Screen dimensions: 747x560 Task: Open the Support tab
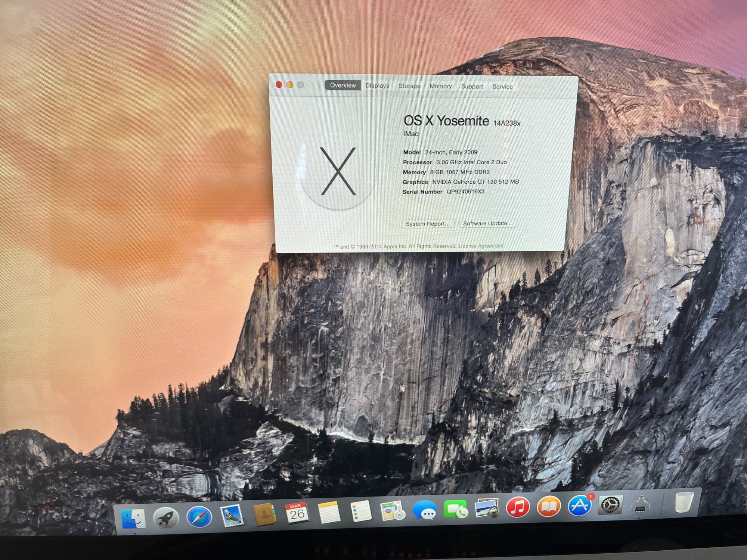pos(472,86)
